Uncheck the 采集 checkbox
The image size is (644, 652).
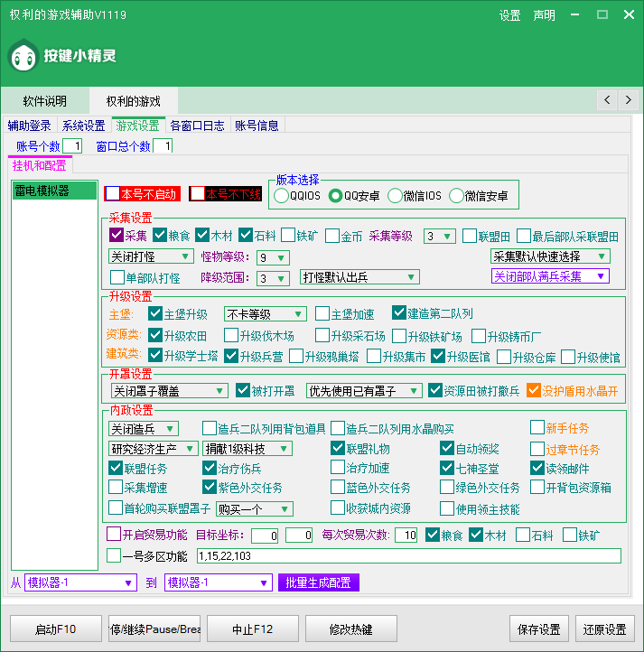click(x=117, y=236)
